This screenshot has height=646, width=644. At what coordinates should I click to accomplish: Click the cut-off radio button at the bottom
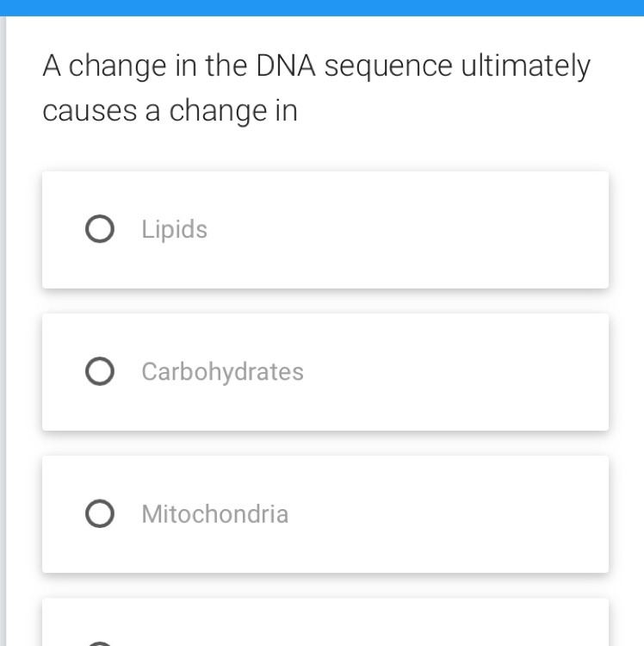tap(100, 643)
